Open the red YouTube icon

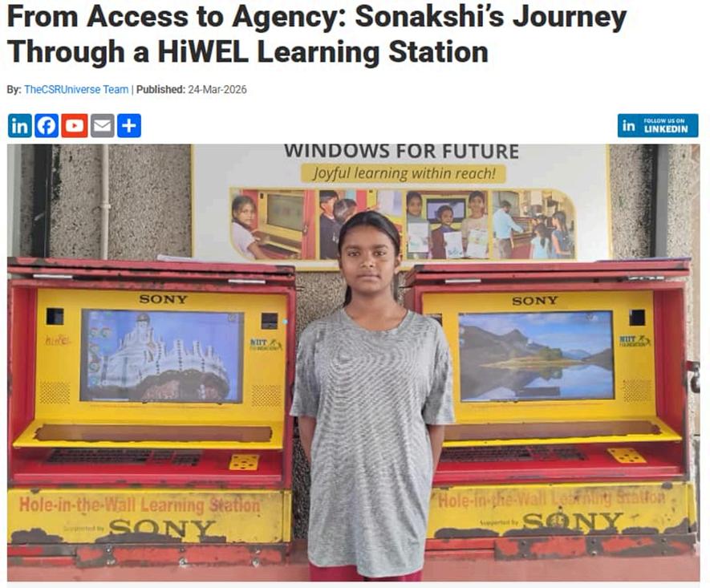pos(75,126)
